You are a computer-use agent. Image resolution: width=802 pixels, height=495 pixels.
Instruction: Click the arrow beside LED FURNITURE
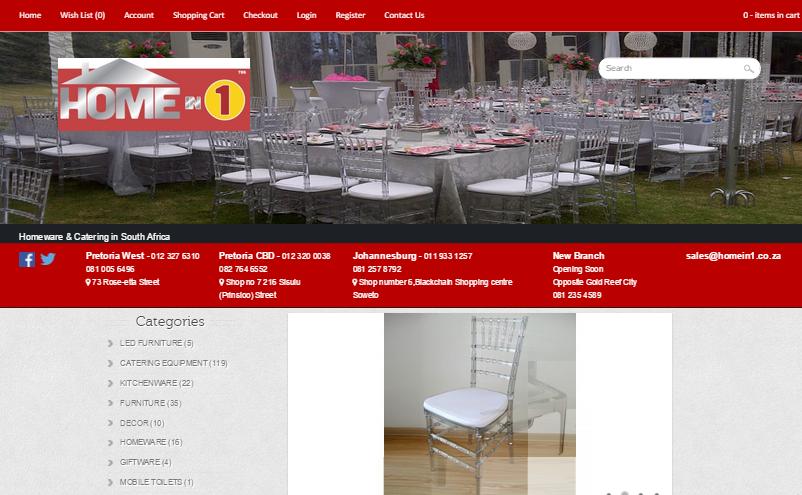click(x=110, y=343)
